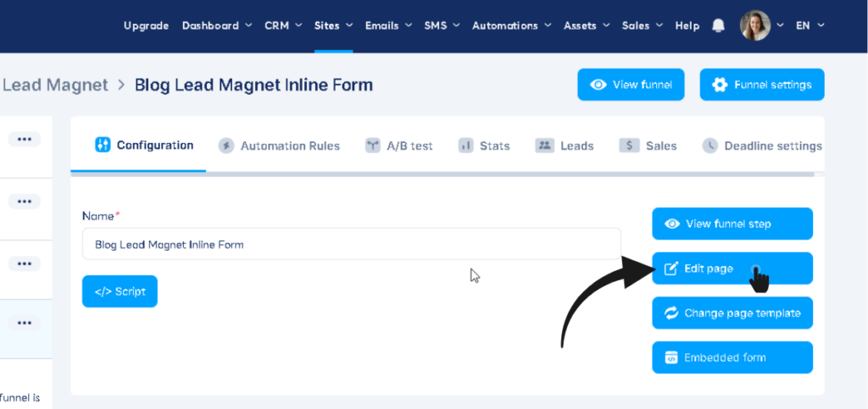Open Funnel settings
Screen dimensions: 868x409
[x=762, y=85]
